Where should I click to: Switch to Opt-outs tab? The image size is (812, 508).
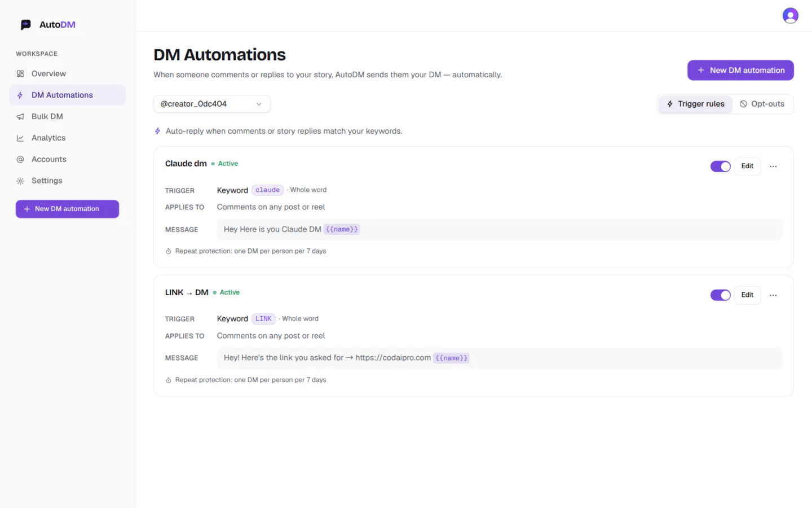tap(762, 104)
